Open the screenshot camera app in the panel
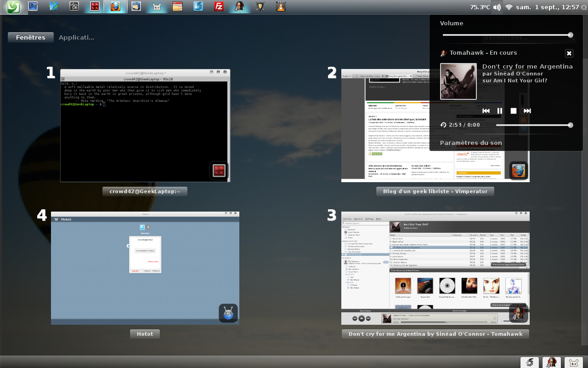 [74, 6]
